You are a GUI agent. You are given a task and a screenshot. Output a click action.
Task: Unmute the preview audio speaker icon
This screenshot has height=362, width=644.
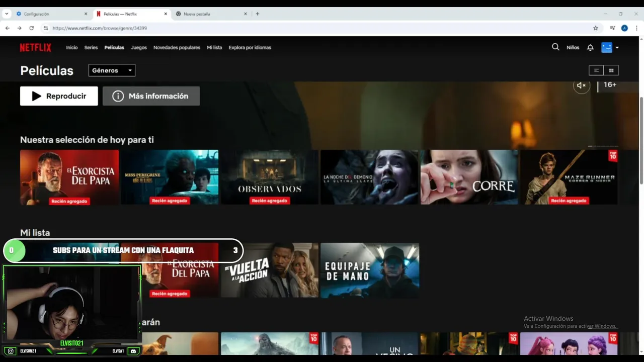point(581,85)
